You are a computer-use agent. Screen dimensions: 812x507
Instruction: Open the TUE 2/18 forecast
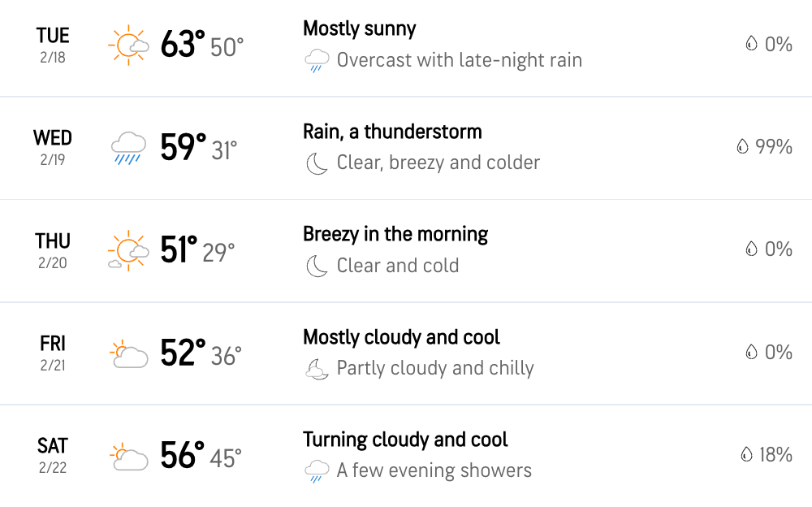pos(406,48)
